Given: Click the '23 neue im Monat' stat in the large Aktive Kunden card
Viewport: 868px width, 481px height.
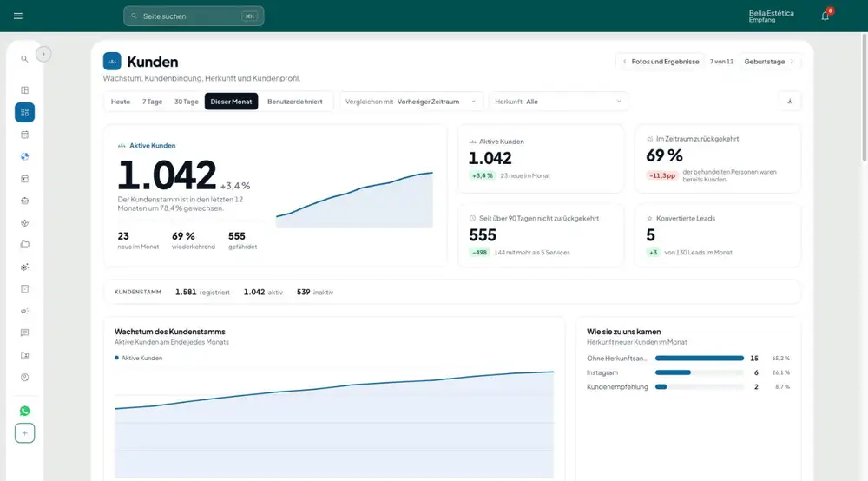Looking at the screenshot, I should click(x=138, y=240).
